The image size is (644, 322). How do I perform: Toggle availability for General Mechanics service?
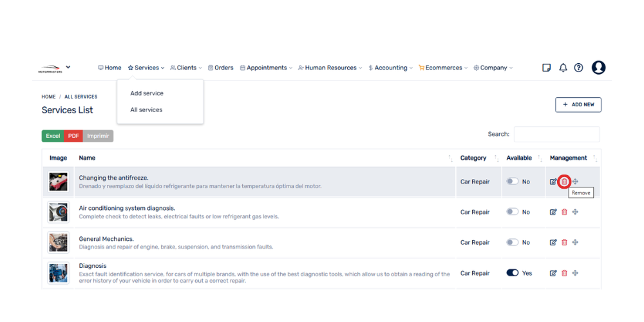pyautogui.click(x=512, y=242)
